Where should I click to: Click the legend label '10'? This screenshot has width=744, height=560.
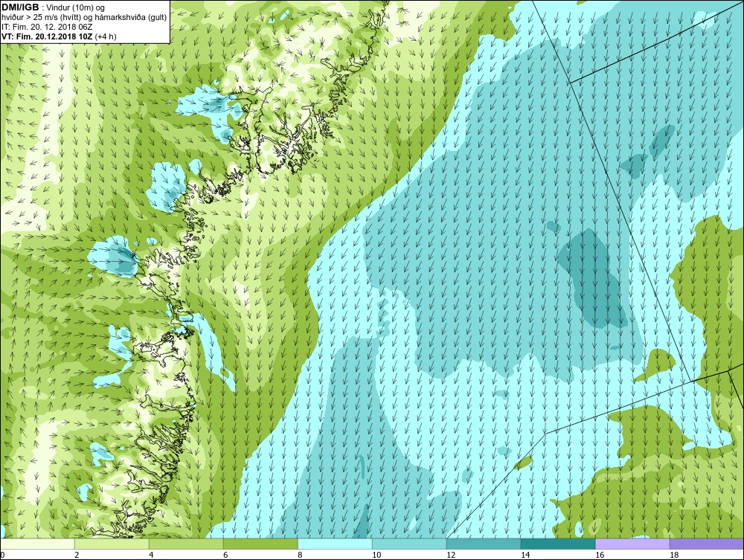[x=376, y=555]
